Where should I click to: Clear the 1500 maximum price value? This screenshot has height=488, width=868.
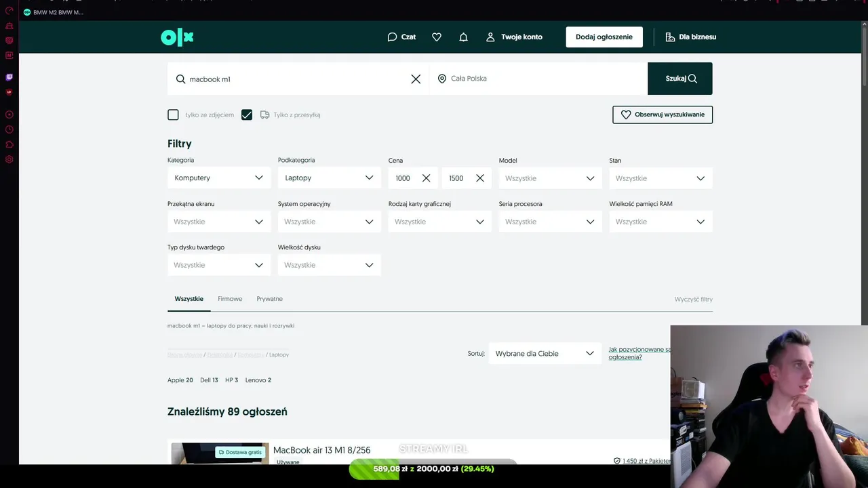(x=479, y=178)
